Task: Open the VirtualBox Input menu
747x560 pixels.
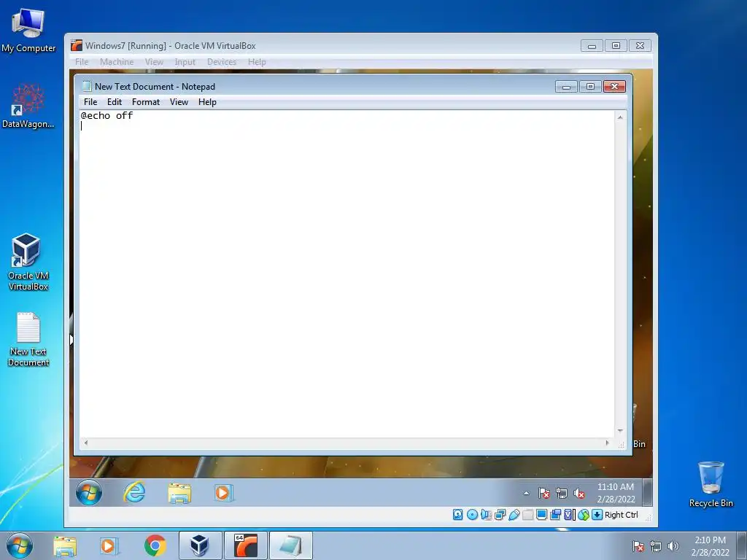Action: pyautogui.click(x=185, y=62)
